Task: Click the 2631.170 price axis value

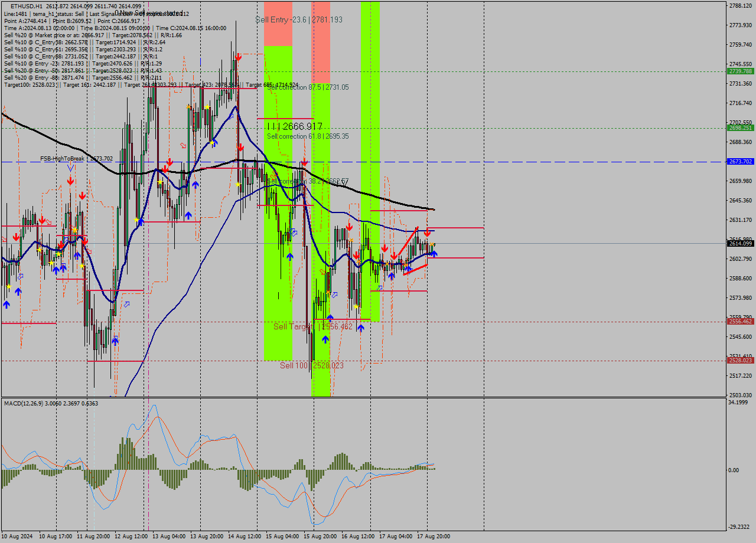Action: coord(741,220)
